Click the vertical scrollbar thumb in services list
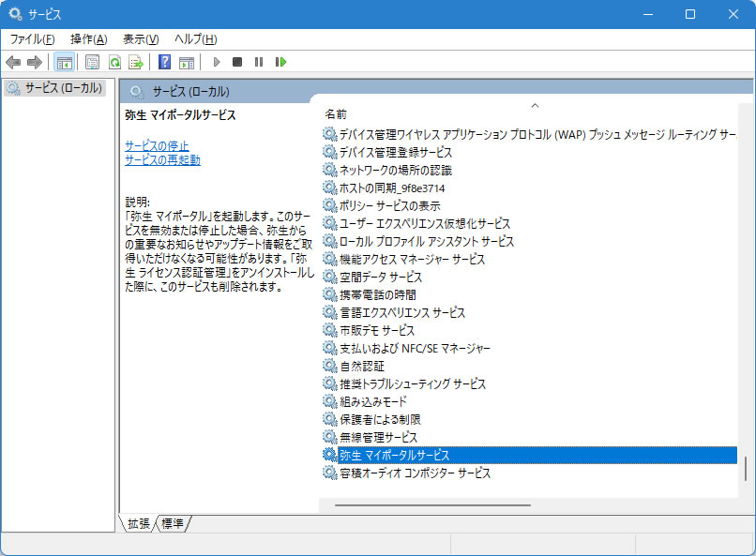Viewport: 756px width, 556px height. coord(747,469)
